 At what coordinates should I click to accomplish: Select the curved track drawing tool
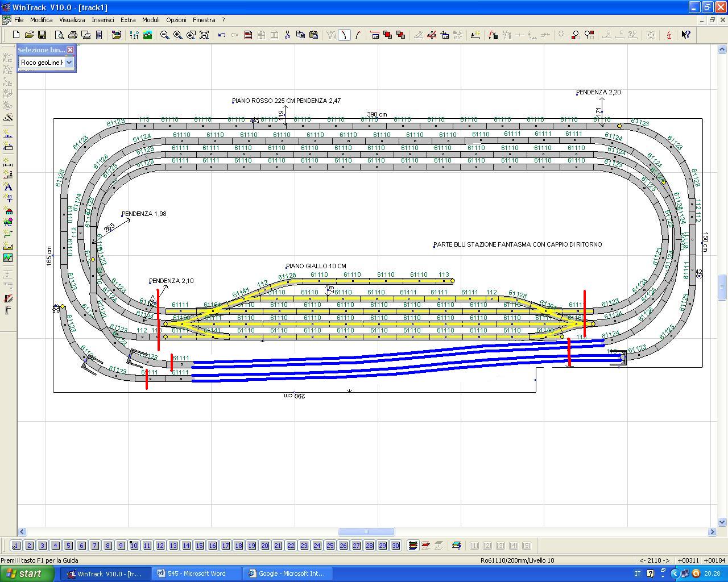pos(357,35)
